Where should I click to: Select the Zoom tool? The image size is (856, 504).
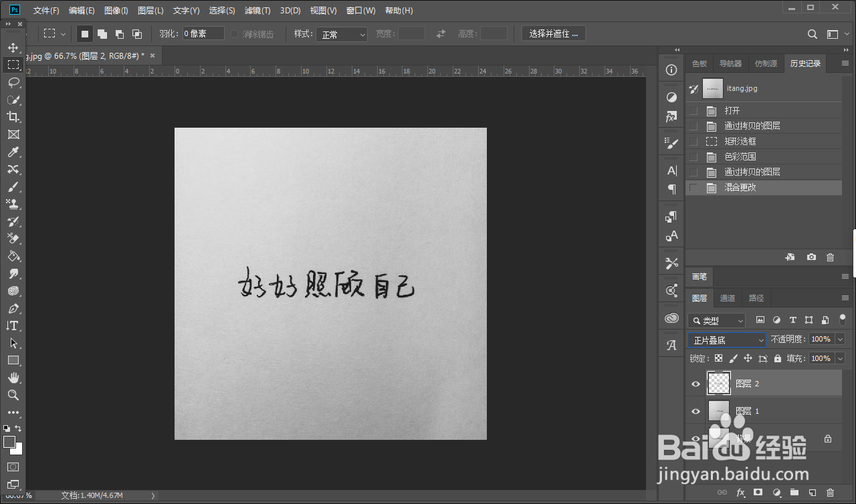13,395
